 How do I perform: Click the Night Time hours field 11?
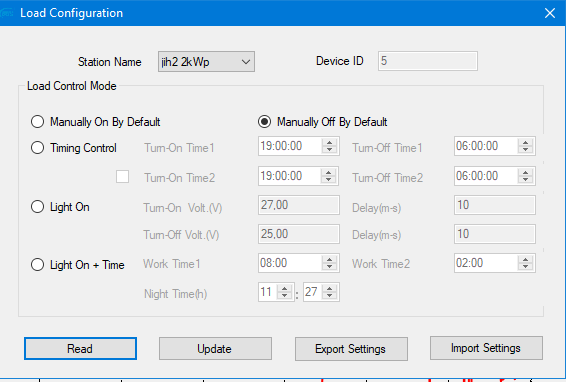268,292
